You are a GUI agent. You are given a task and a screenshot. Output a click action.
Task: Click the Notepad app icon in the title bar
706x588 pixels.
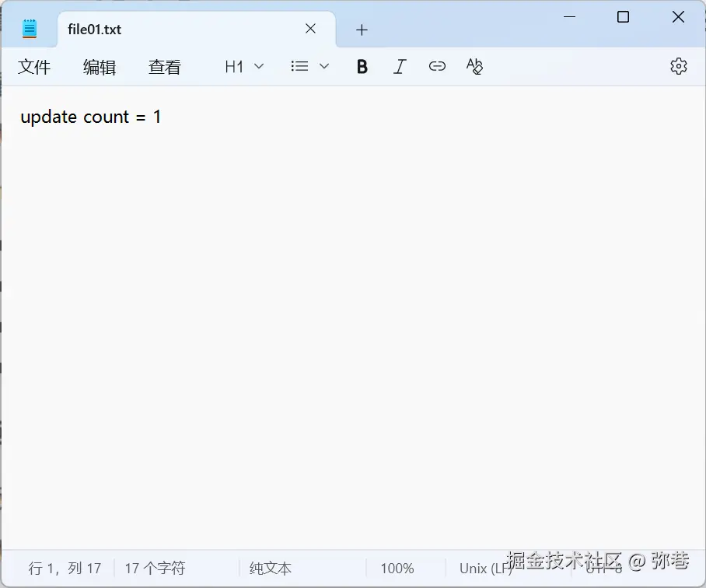tap(30, 29)
